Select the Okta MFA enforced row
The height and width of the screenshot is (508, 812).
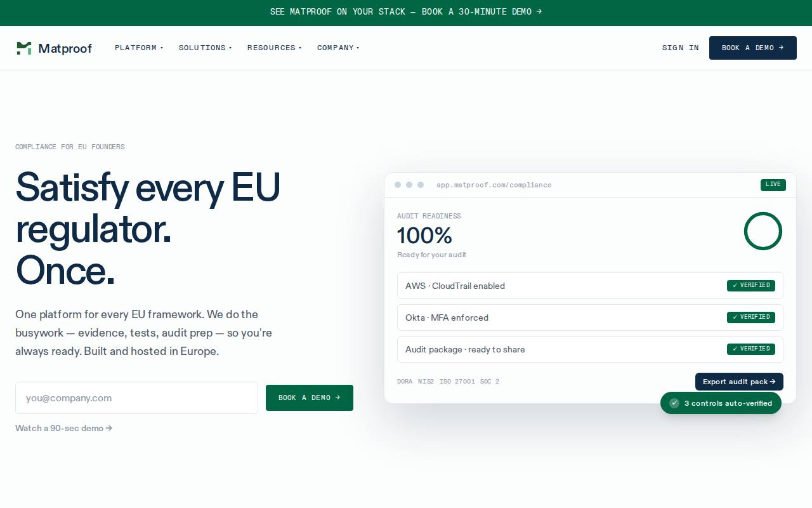pos(590,317)
